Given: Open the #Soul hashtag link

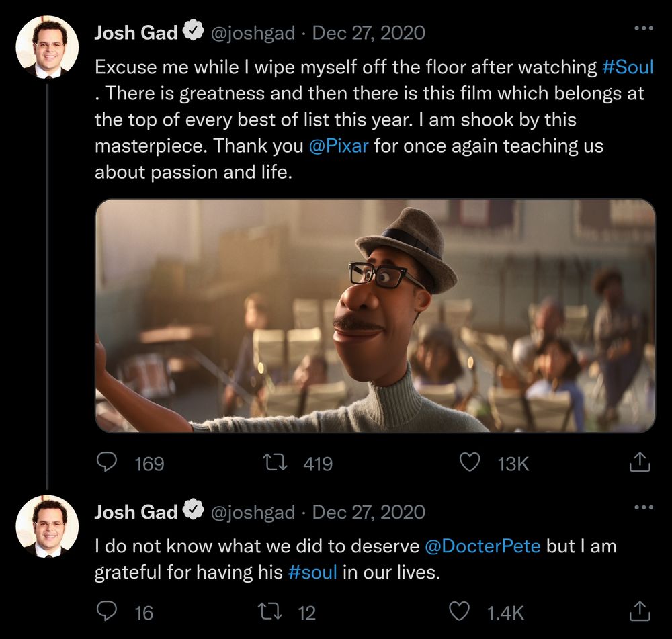Looking at the screenshot, I should (x=628, y=67).
